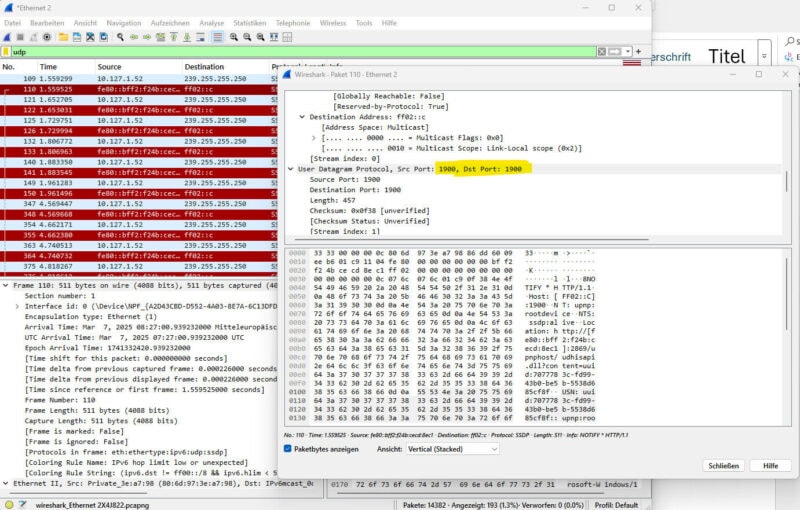800x510 pixels.
Task: Expand the Ethernet II tree row
Action: click(5, 482)
